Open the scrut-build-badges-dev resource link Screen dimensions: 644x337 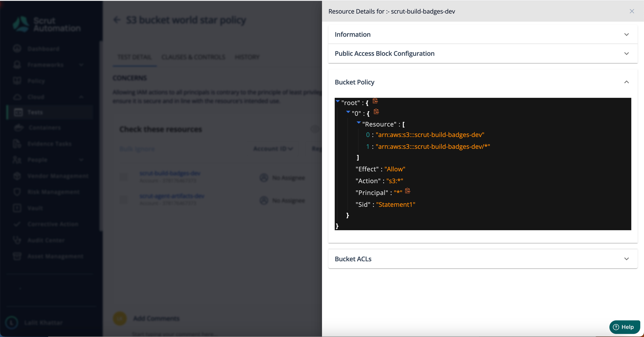170,173
